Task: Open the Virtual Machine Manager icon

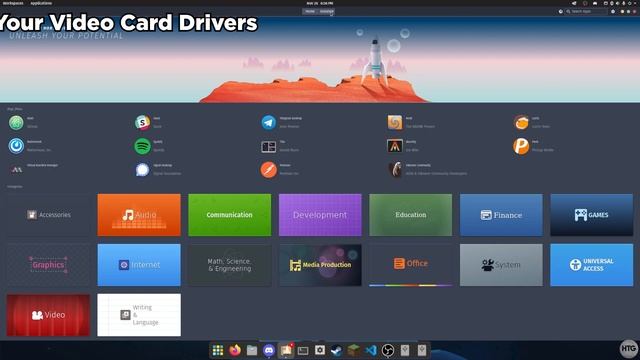Action: point(16,169)
